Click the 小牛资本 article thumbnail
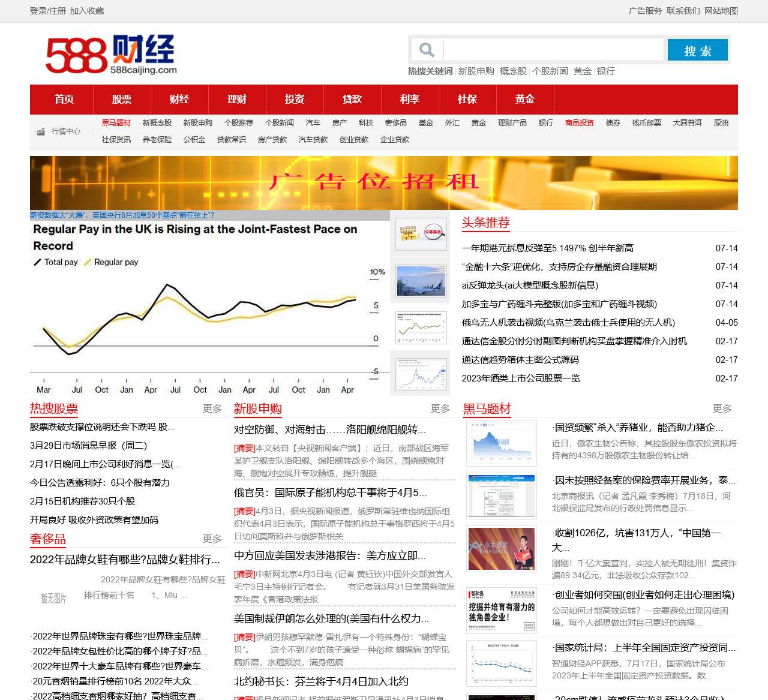This screenshot has height=700, width=768. [501, 549]
